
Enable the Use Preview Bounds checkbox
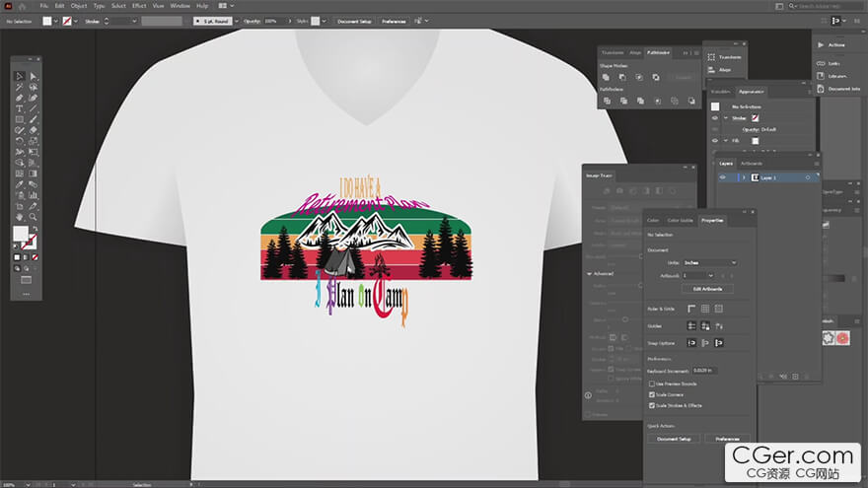pos(651,383)
